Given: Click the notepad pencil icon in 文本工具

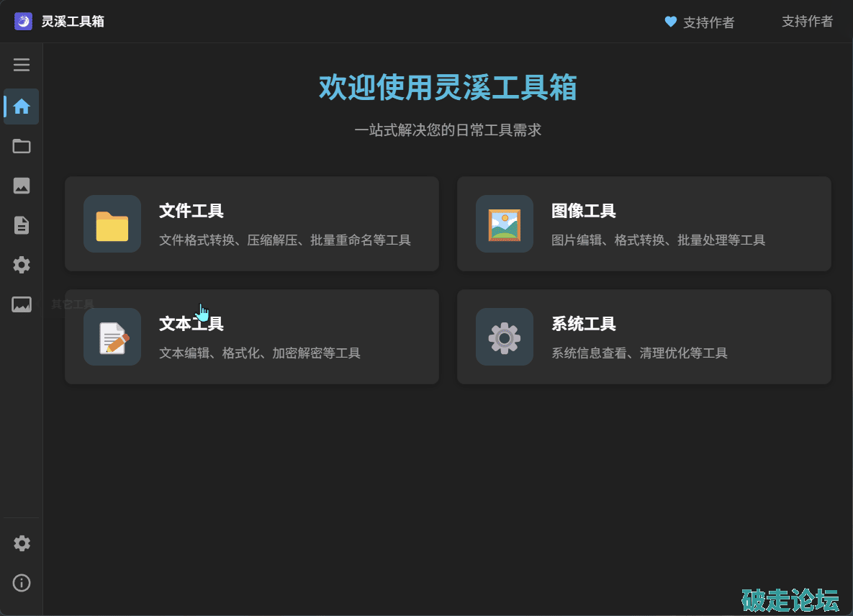Looking at the screenshot, I should 112,338.
